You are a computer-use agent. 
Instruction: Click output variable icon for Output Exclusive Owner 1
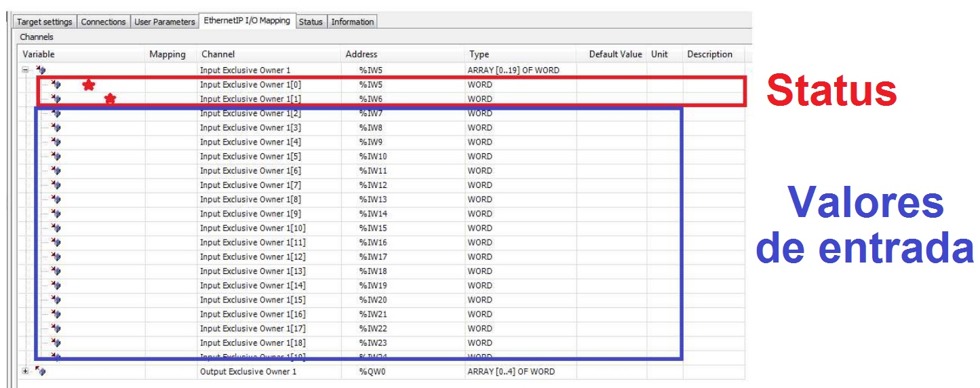coord(41,371)
